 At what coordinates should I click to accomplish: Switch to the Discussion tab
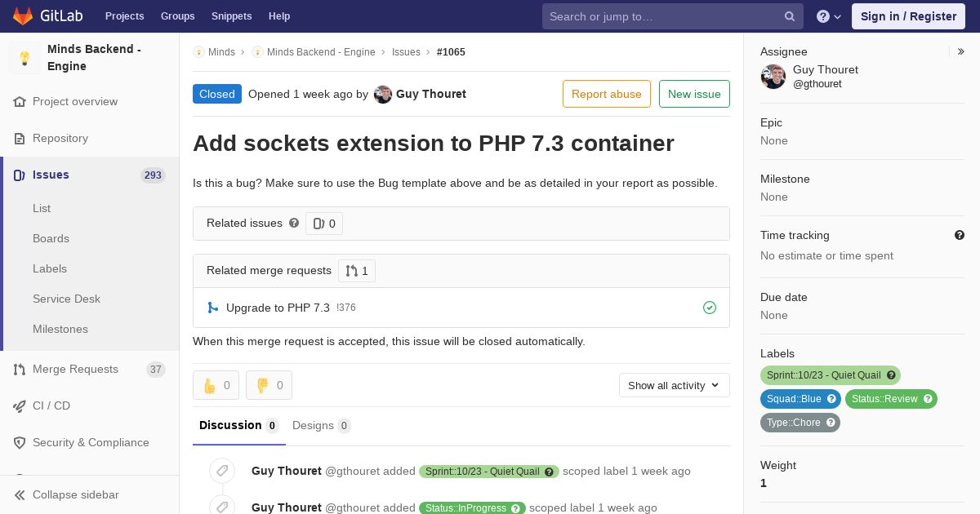tap(239, 425)
